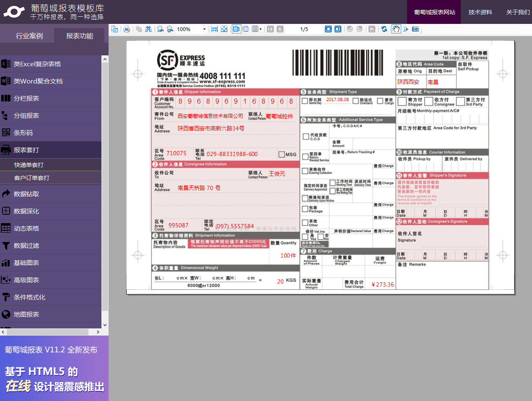
Task: Check the 代收货款 C.O.D checkbox
Action: (306, 136)
